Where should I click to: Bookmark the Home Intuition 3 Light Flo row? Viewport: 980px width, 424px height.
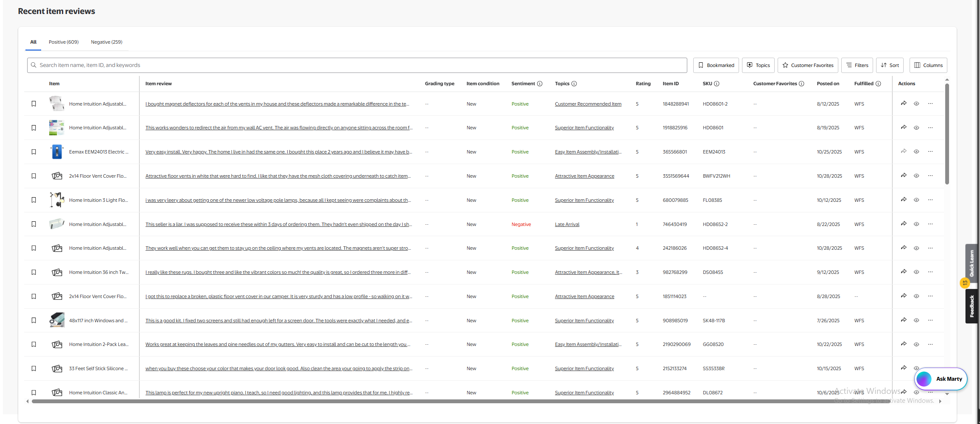pyautogui.click(x=34, y=200)
